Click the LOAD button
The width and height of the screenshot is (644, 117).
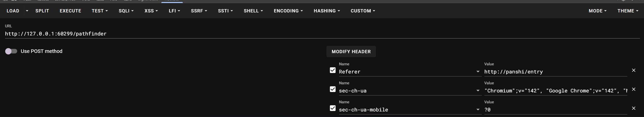point(13,11)
